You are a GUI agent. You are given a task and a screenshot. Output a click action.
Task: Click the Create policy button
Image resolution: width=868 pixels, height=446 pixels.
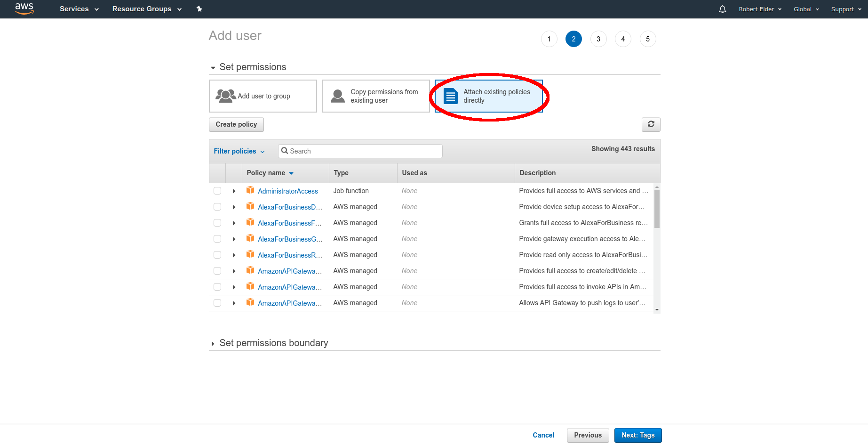tap(236, 124)
